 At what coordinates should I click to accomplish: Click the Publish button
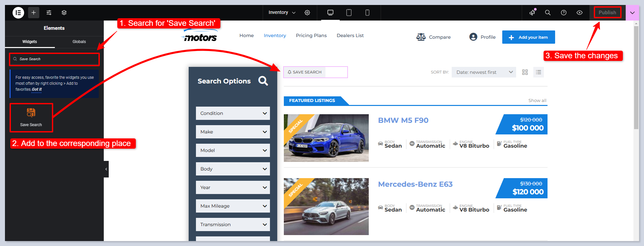click(x=607, y=13)
